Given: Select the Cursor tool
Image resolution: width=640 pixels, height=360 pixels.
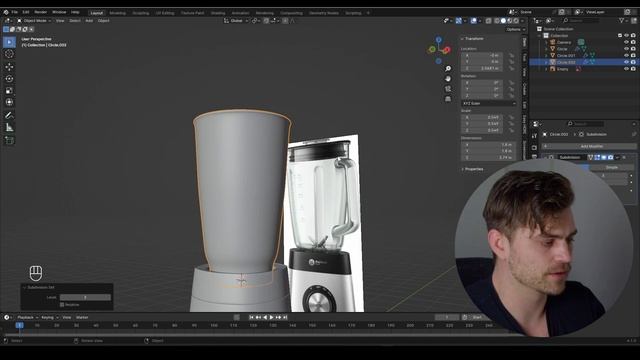Looking at the screenshot, I should coord(9,54).
